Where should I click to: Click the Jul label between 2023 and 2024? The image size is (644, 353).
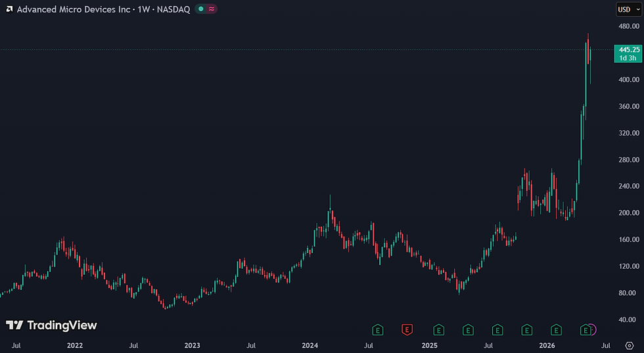point(251,346)
